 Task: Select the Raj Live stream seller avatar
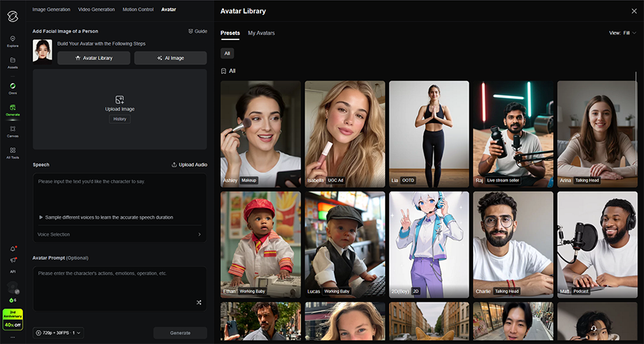pyautogui.click(x=513, y=134)
